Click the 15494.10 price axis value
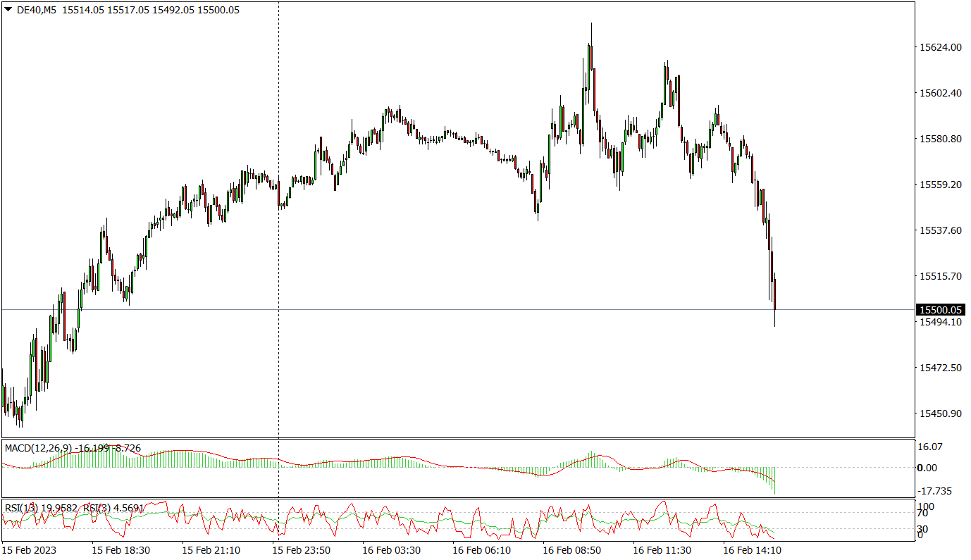This screenshot has width=971, height=560. point(941,322)
